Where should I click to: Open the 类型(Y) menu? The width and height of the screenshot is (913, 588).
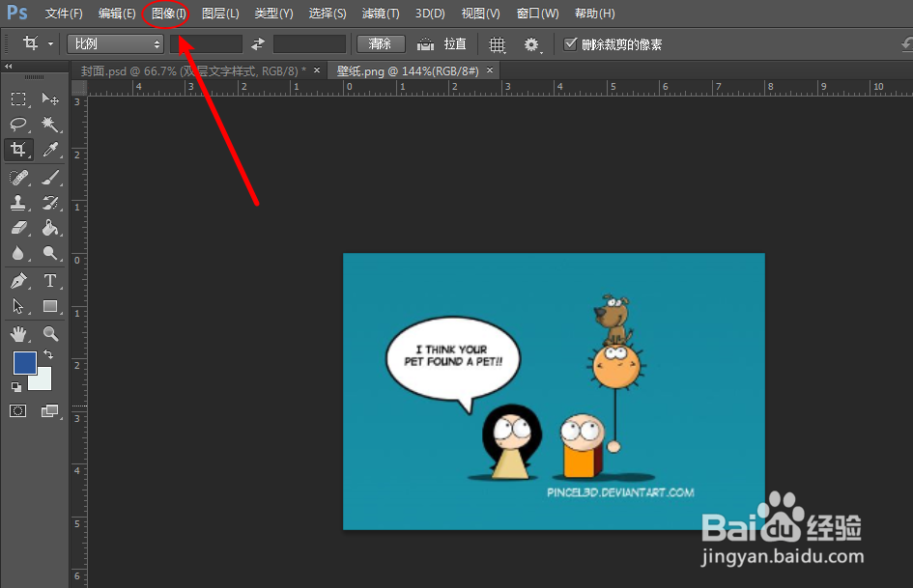click(273, 13)
